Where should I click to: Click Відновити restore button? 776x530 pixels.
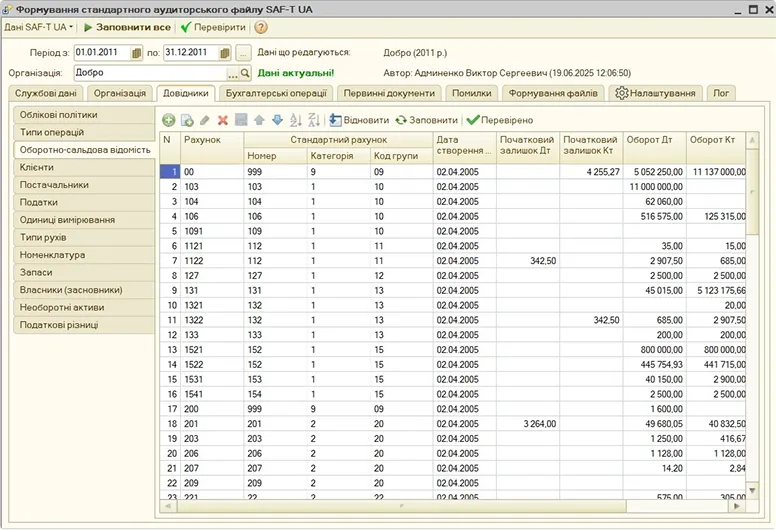coord(359,120)
